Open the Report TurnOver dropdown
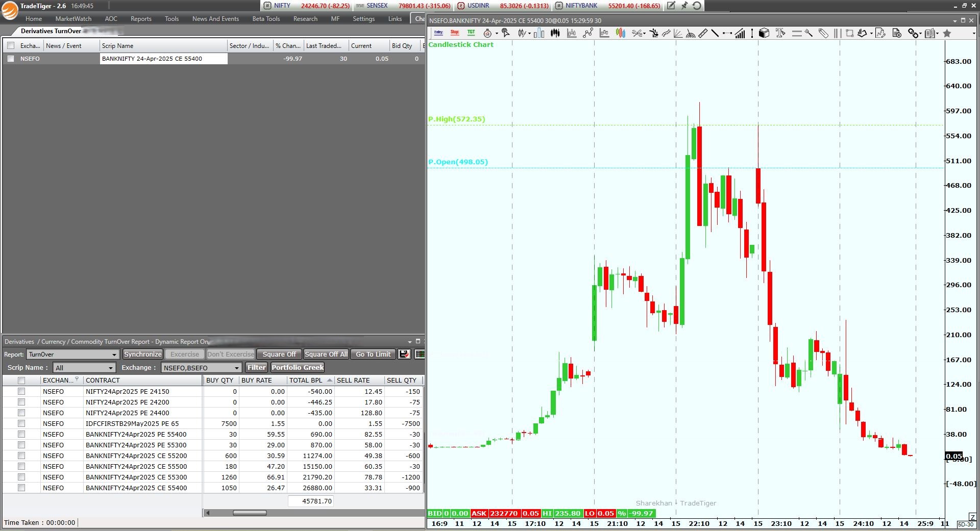Screen dimensions: 980x531 point(73,355)
